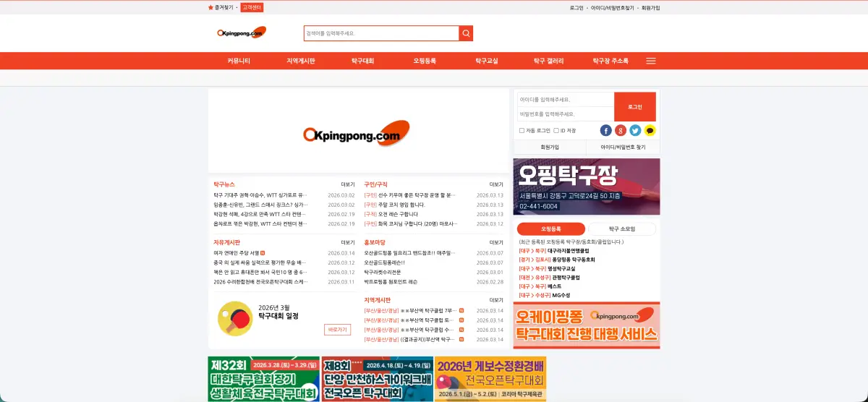Log in with the Twitter icon
868x402 pixels.
(x=635, y=131)
